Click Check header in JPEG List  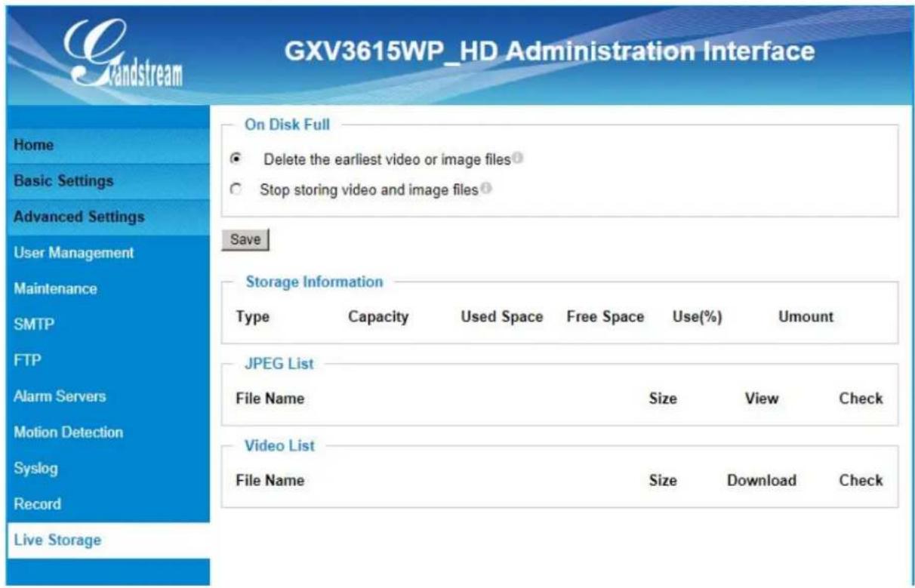(x=861, y=399)
